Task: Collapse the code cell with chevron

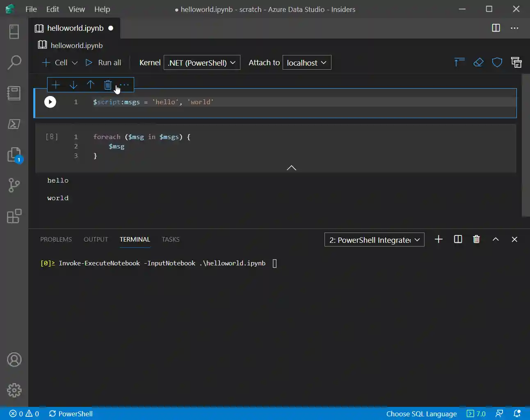Action: point(291,168)
